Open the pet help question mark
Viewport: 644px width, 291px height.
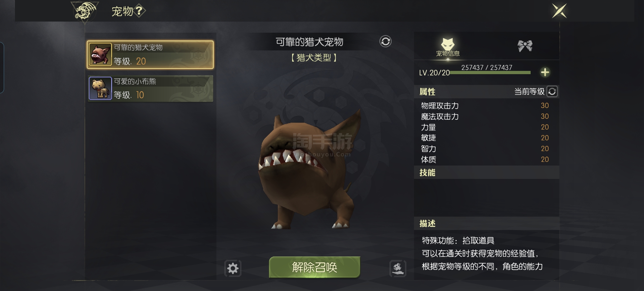[139, 11]
